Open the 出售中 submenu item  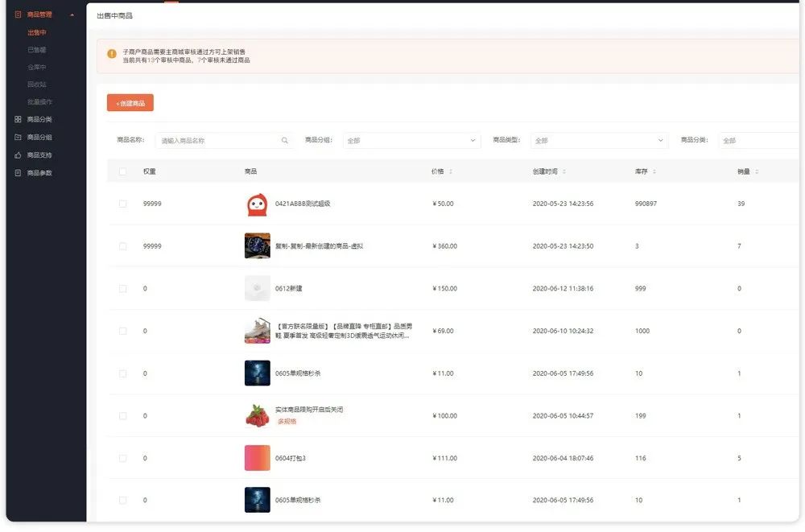[x=37, y=32]
